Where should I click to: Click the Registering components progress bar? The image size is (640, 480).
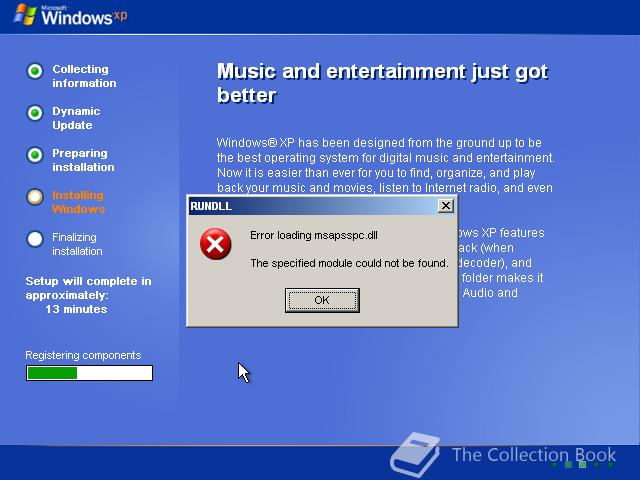pos(89,373)
